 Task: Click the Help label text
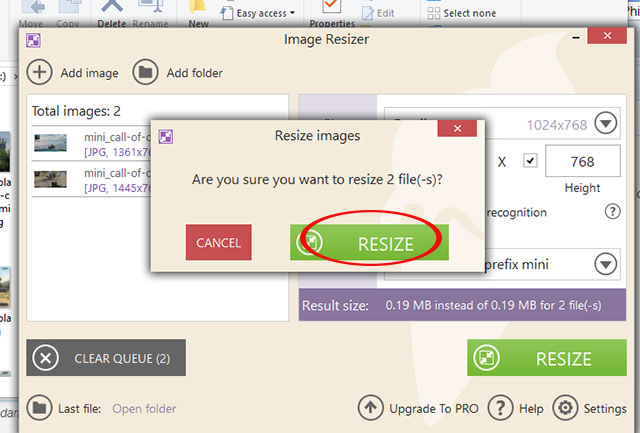[531, 409]
